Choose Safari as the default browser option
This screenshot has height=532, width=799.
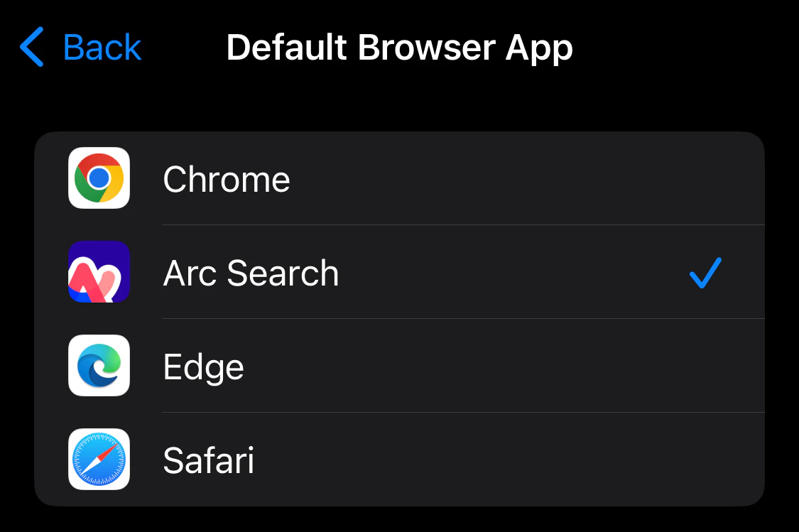399,459
